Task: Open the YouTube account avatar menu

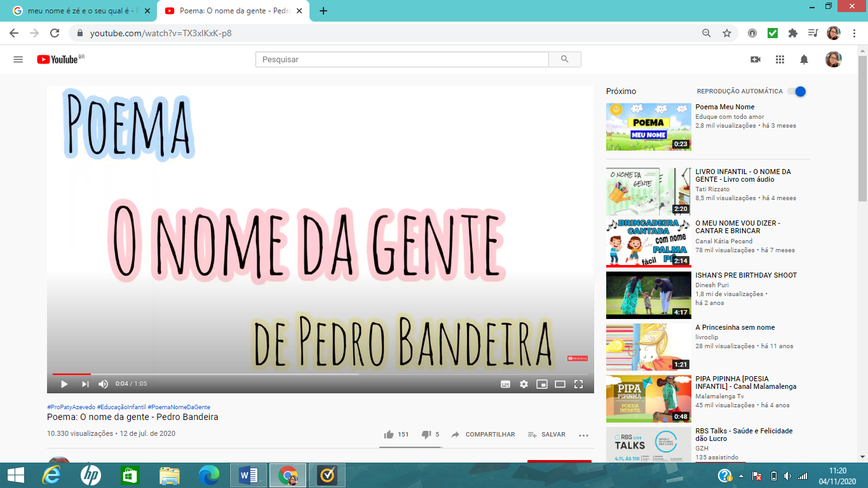Action: 834,59
